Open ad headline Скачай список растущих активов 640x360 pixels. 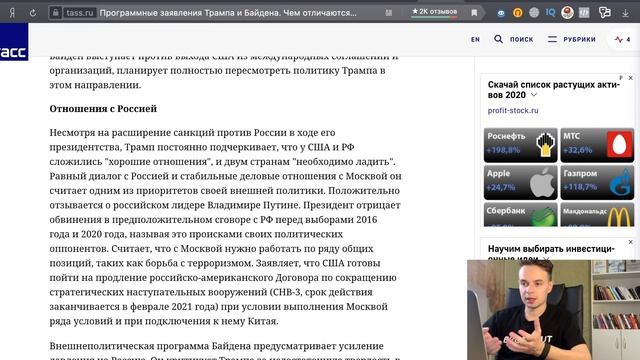(553, 90)
